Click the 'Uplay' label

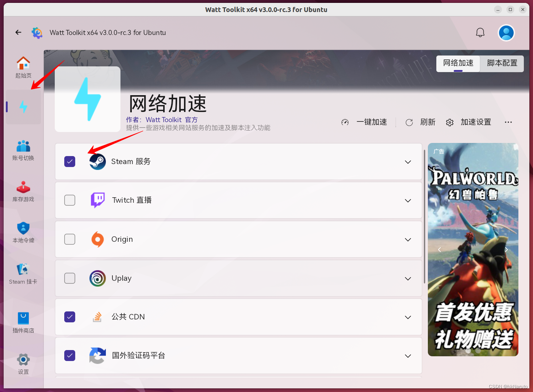coord(122,278)
